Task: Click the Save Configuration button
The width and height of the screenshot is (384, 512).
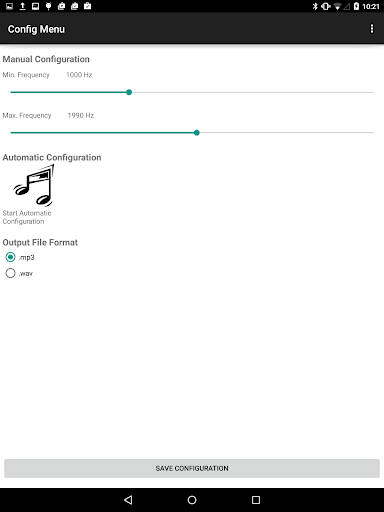Action: 192,468
